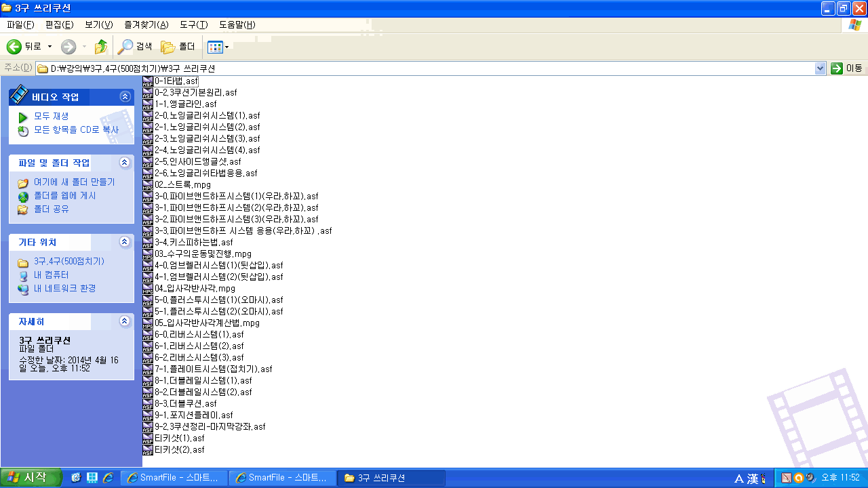
Task: Click the 시작 Start button
Action: pos(31,478)
